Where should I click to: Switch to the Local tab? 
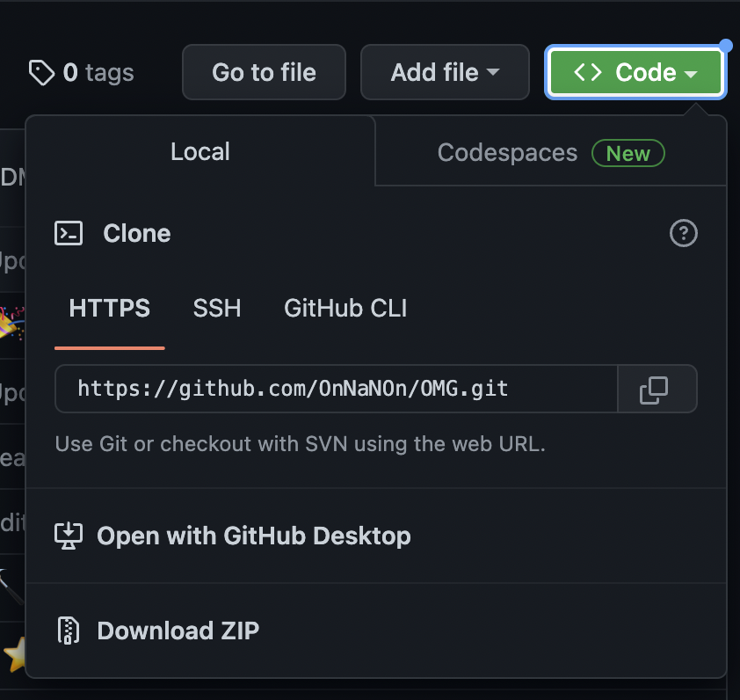point(200,151)
